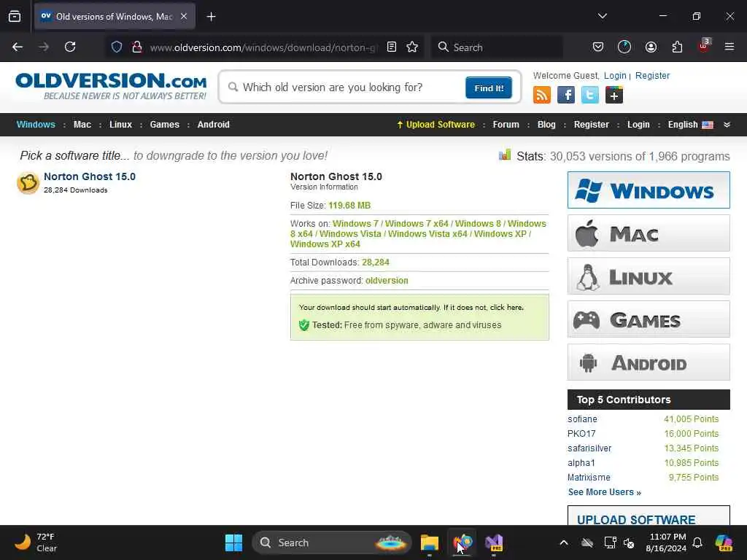Click the Register link beside Welcome Guest
Viewport: 747px width, 560px height.
pyautogui.click(x=652, y=76)
